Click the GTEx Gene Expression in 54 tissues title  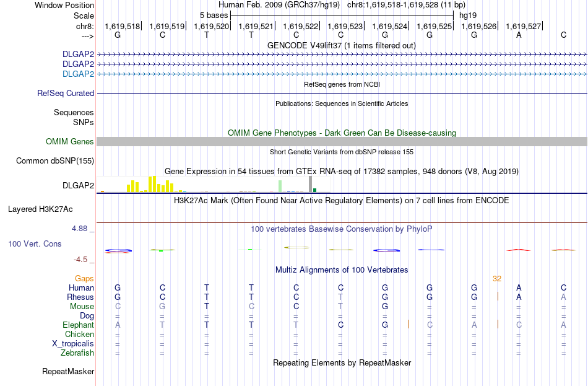[342, 171]
